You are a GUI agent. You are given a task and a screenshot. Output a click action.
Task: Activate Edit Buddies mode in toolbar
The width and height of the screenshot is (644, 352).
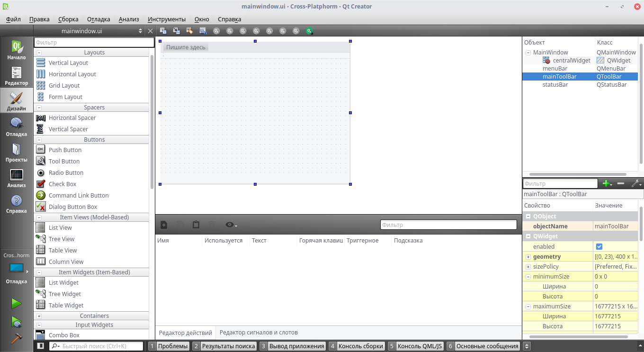click(190, 31)
